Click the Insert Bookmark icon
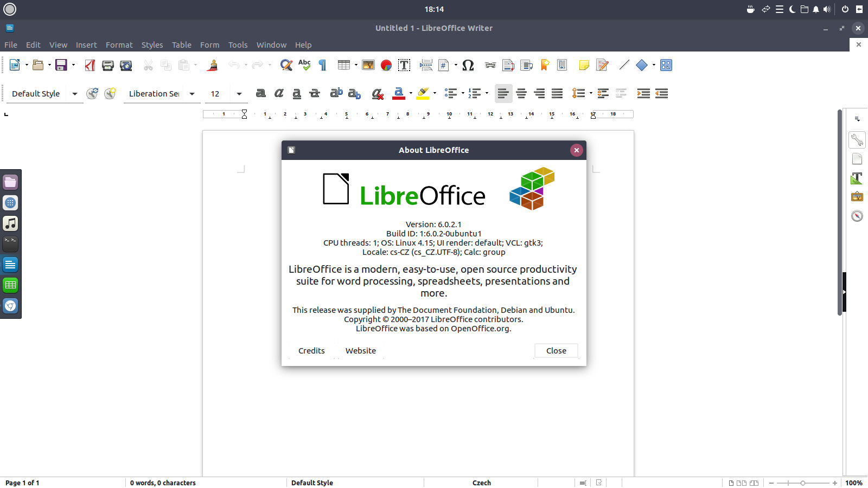 click(545, 66)
